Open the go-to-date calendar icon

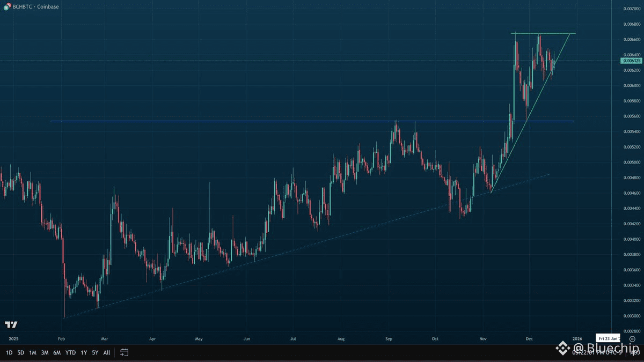(124, 352)
